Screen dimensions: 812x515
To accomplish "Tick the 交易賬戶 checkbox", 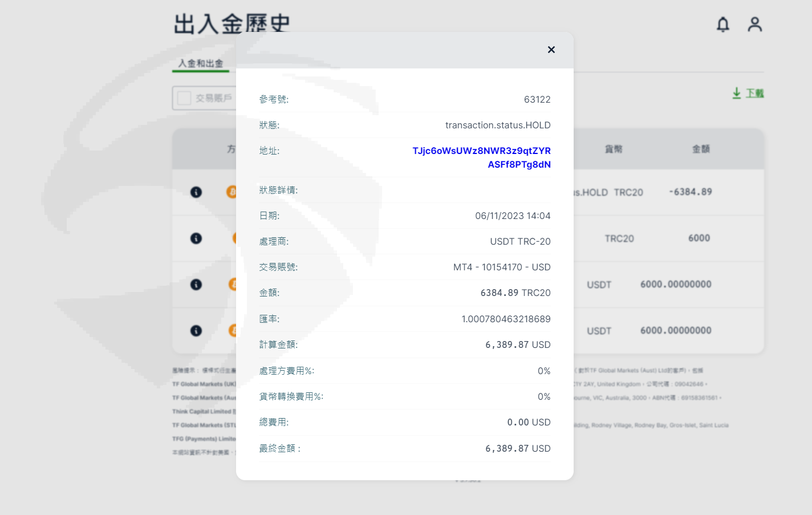I will (184, 98).
